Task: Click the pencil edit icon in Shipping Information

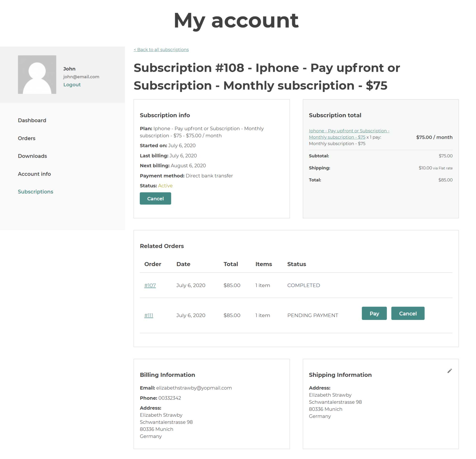Action: 450,371
